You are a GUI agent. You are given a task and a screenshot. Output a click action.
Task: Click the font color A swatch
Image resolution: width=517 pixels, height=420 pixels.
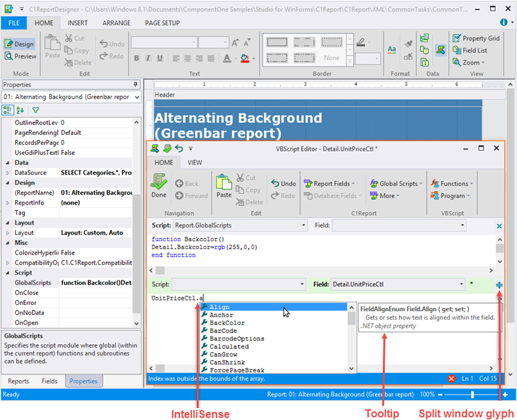click(227, 58)
